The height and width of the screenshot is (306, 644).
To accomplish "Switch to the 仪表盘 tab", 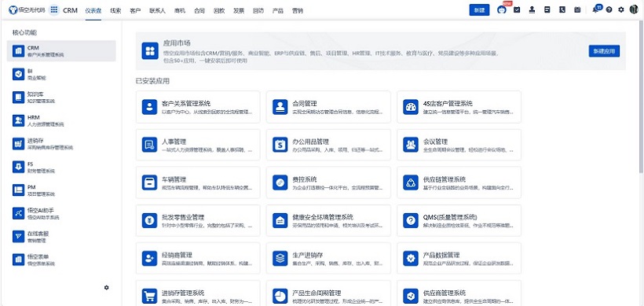I will (x=93, y=11).
